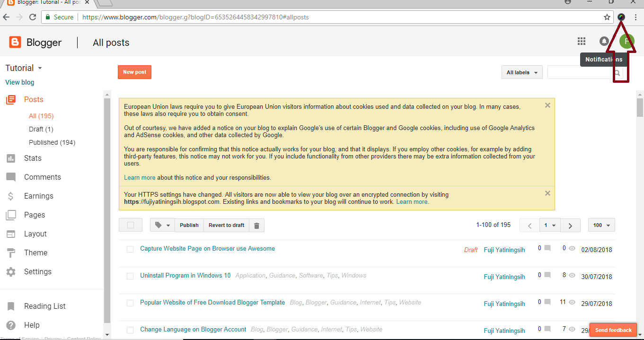This screenshot has height=340, width=644.
Task: Open the Notifications bell
Action: (604, 41)
